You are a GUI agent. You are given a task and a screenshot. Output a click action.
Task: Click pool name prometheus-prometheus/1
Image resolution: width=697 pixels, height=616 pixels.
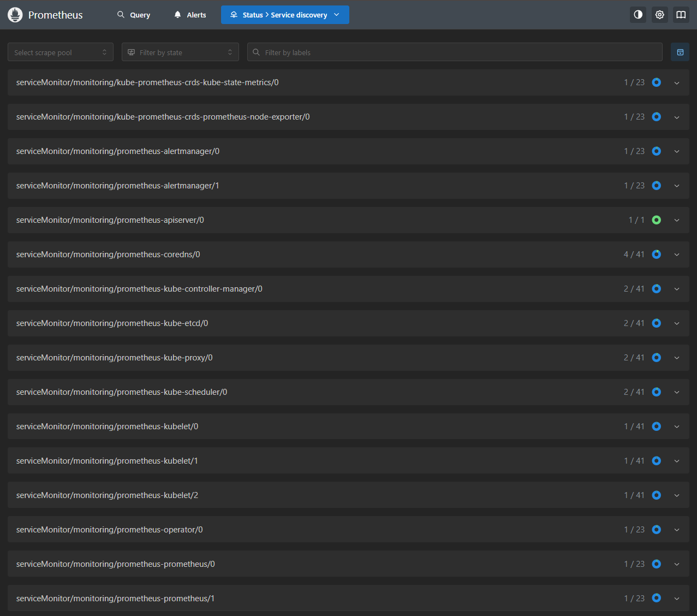click(x=115, y=599)
